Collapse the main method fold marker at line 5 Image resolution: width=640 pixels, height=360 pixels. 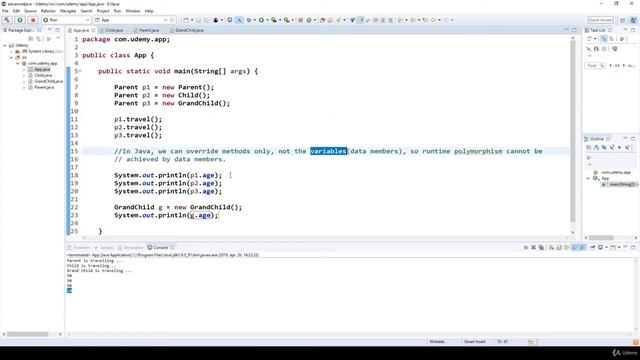(x=80, y=71)
